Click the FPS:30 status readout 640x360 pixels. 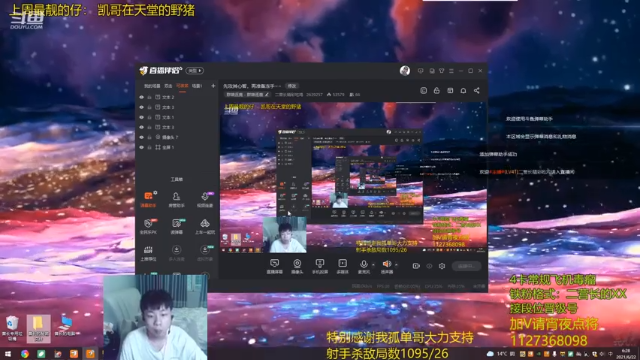click(383, 287)
